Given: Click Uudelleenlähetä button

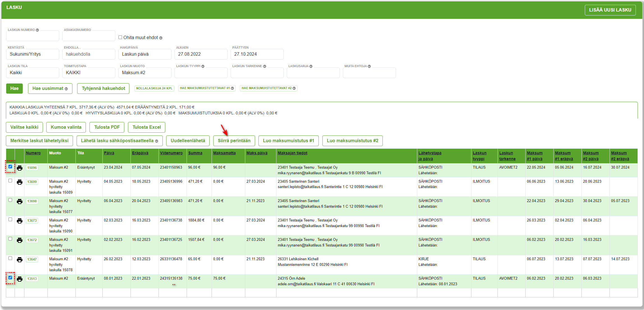Looking at the screenshot, I should click(188, 141).
